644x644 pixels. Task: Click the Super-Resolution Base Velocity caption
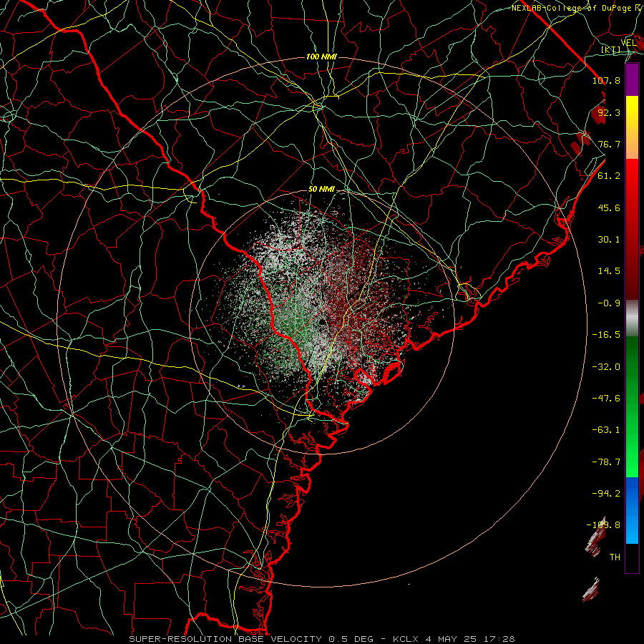pyautogui.click(x=321, y=639)
